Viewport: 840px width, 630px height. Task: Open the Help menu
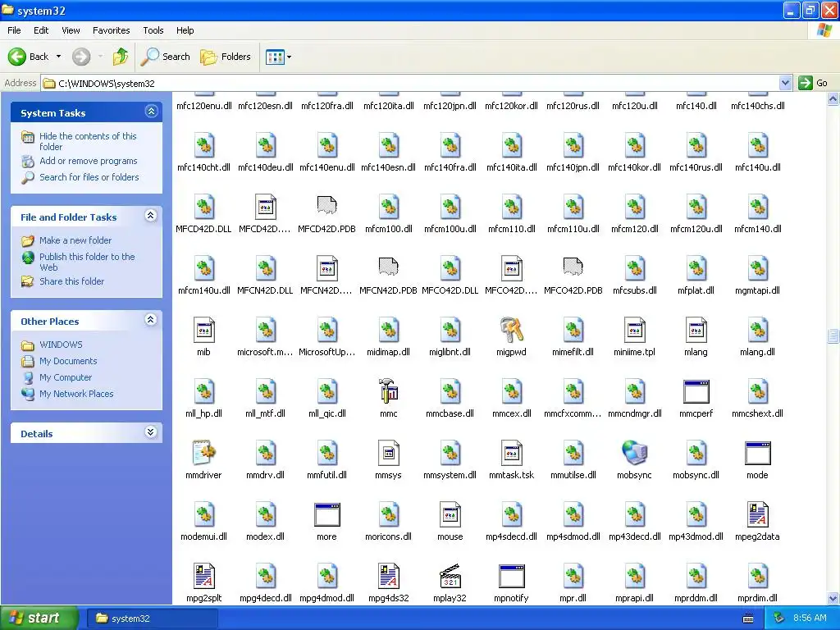pos(185,30)
